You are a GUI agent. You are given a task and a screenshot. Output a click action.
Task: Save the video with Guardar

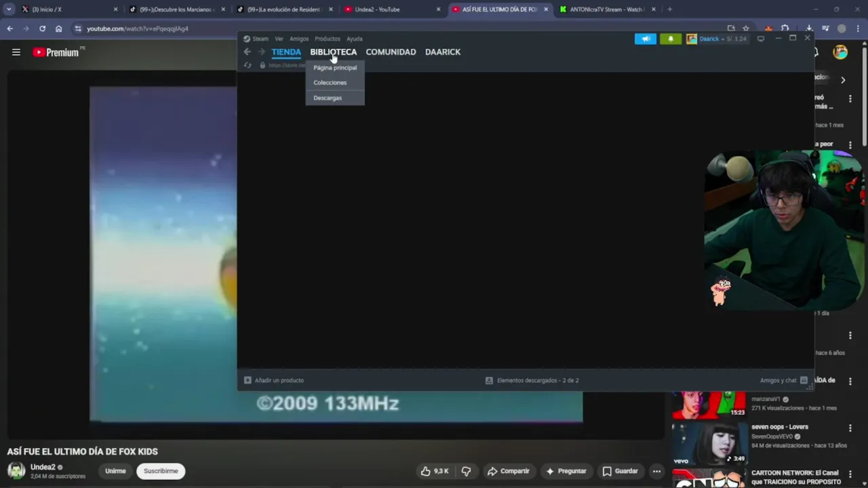(620, 471)
